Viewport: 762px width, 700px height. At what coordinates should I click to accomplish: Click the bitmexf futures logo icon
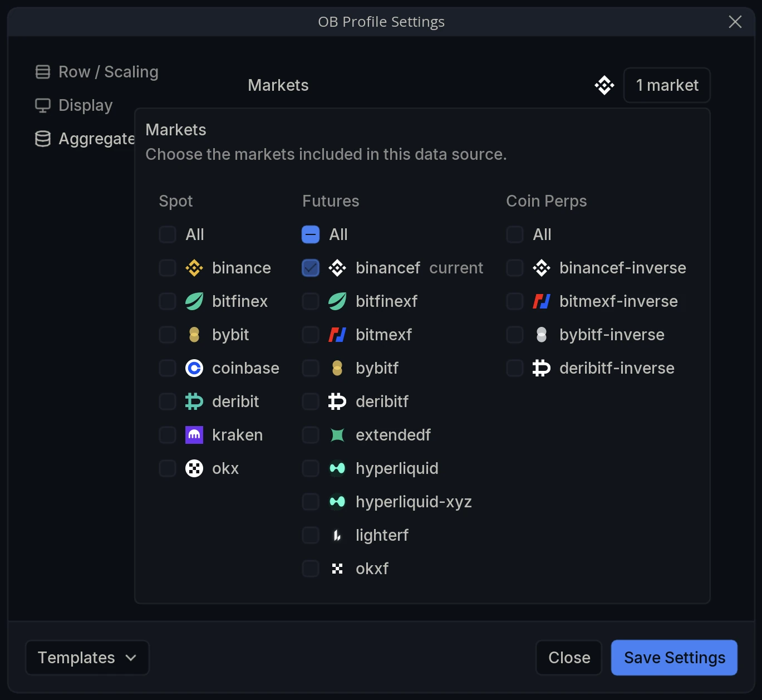click(337, 335)
